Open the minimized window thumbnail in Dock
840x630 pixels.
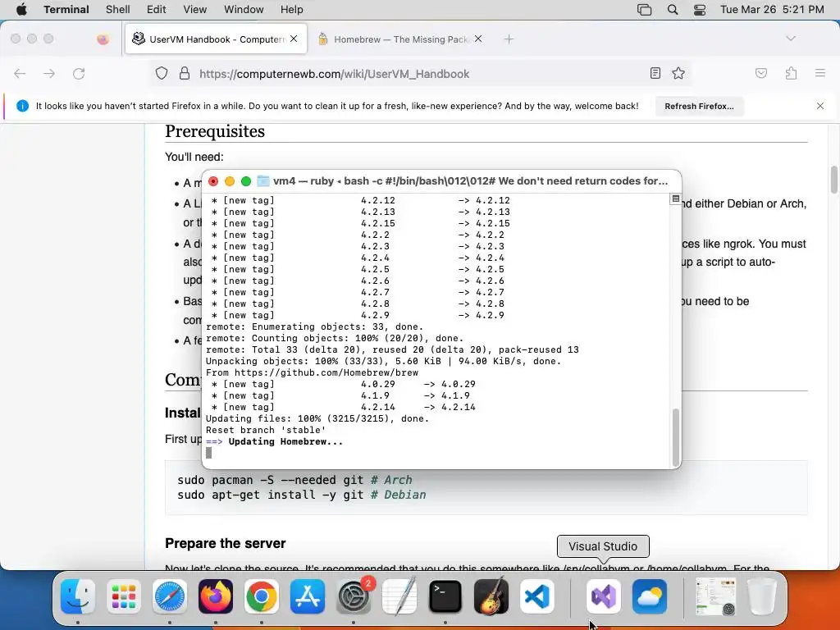click(715, 596)
